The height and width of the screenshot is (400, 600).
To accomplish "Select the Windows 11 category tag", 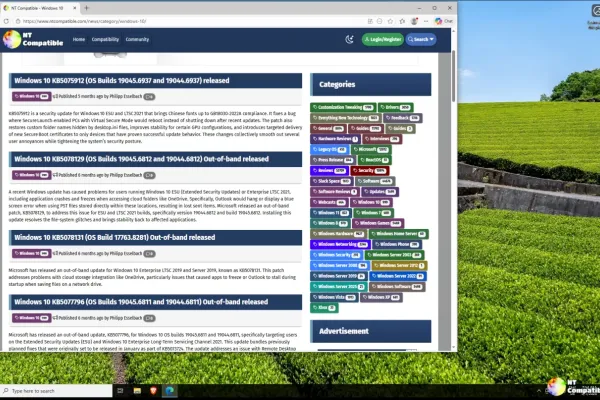I will 331,212.
